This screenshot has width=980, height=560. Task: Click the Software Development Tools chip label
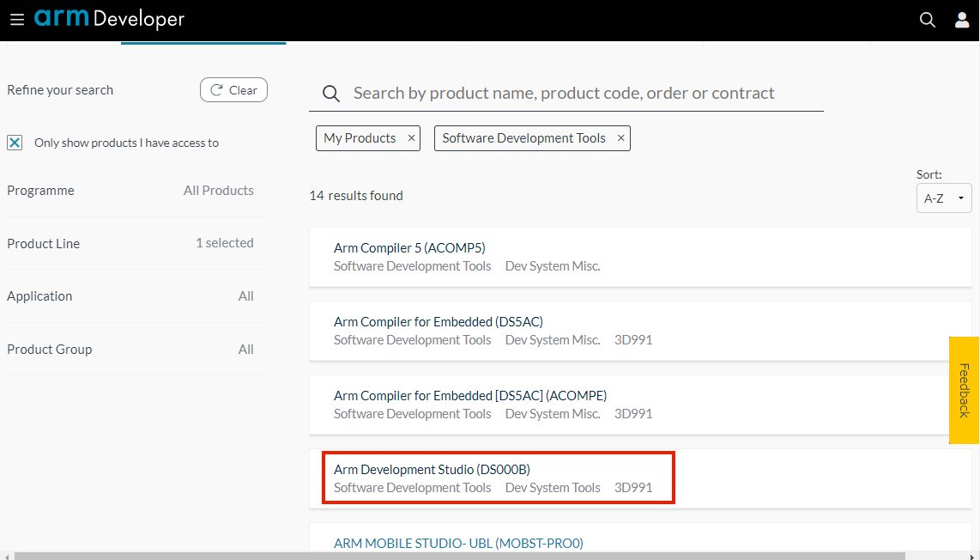tap(523, 138)
